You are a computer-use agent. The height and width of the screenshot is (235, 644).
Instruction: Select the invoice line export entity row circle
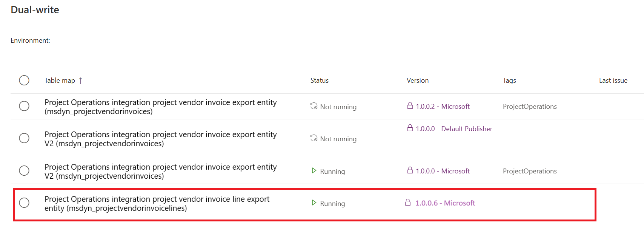[24, 203]
